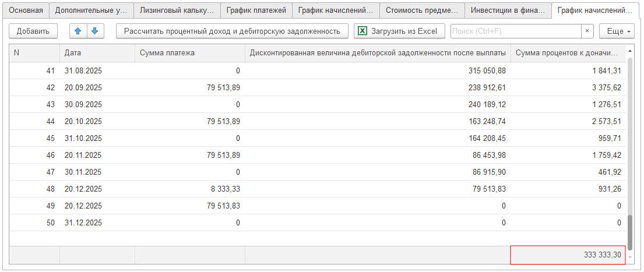Click the Сумма платежа column header
Viewport: 644px width, 272px height.
coord(189,53)
